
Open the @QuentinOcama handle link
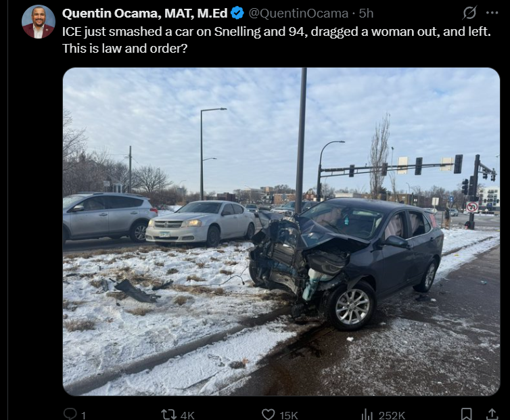(298, 14)
